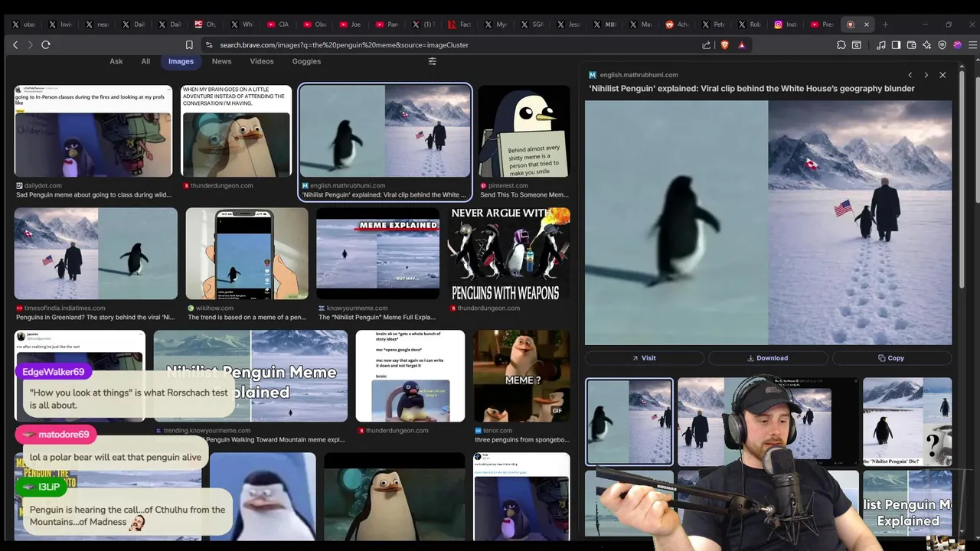
Task: Open a new browser tab with plus
Action: coord(885,24)
